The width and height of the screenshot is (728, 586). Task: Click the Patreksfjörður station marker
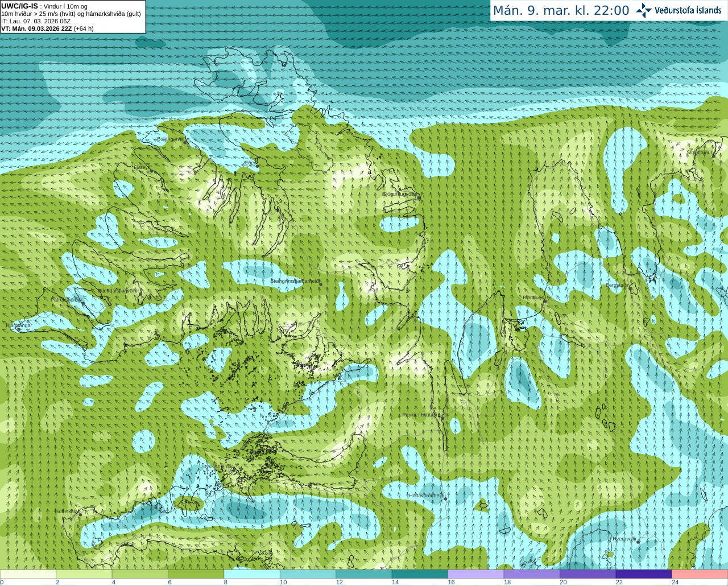83,303
